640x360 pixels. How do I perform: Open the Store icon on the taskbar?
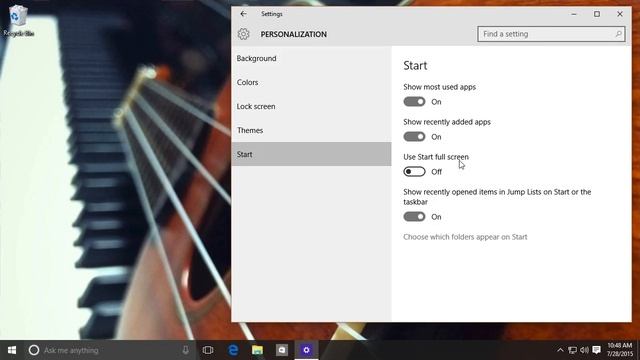pos(282,350)
